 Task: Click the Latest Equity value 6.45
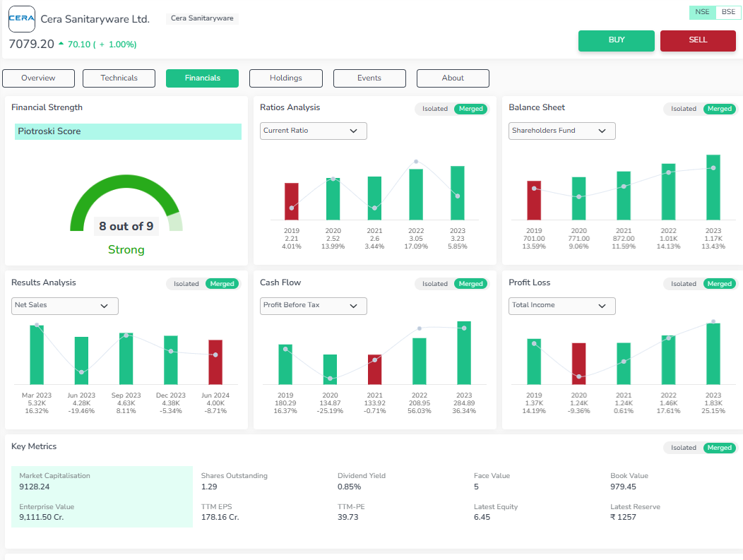tap(482, 518)
